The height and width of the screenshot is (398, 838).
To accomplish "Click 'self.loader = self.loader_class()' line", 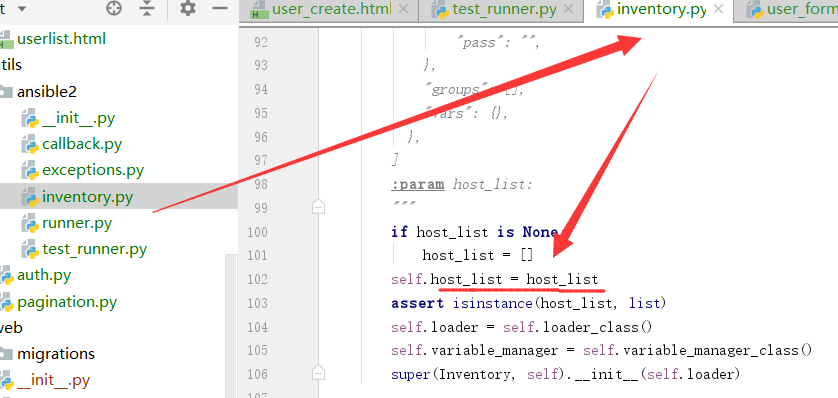I will pos(522,327).
